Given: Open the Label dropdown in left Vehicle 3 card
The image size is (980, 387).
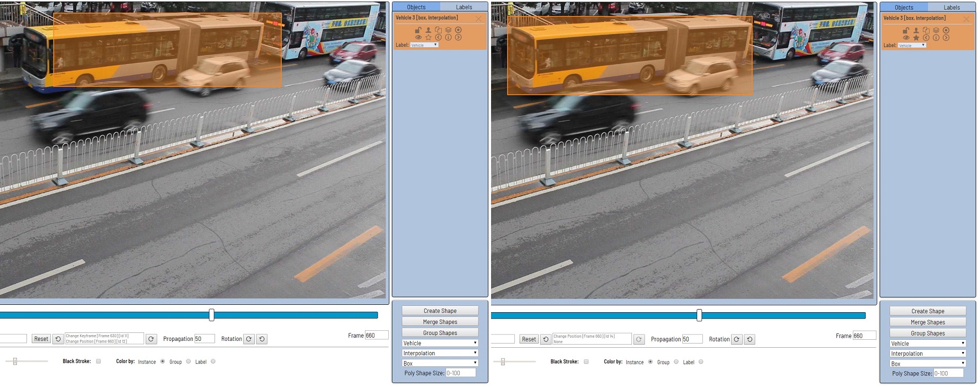Looking at the screenshot, I should [424, 45].
